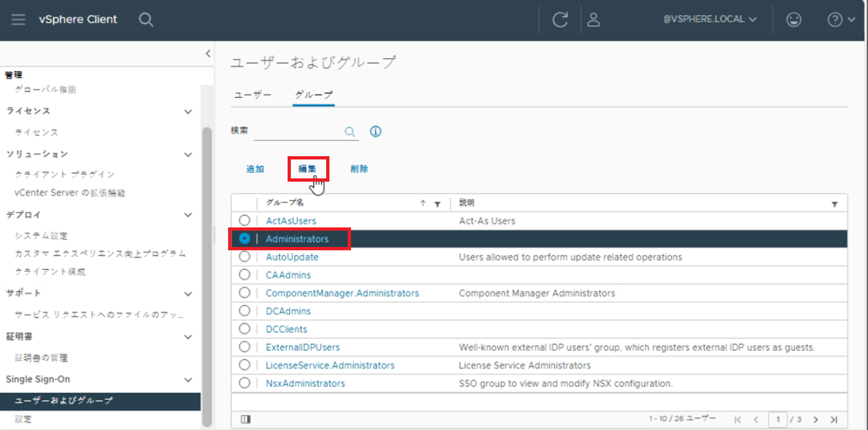868x430 pixels.
Task: Click the column chooser icon below table
Action: [x=246, y=419]
